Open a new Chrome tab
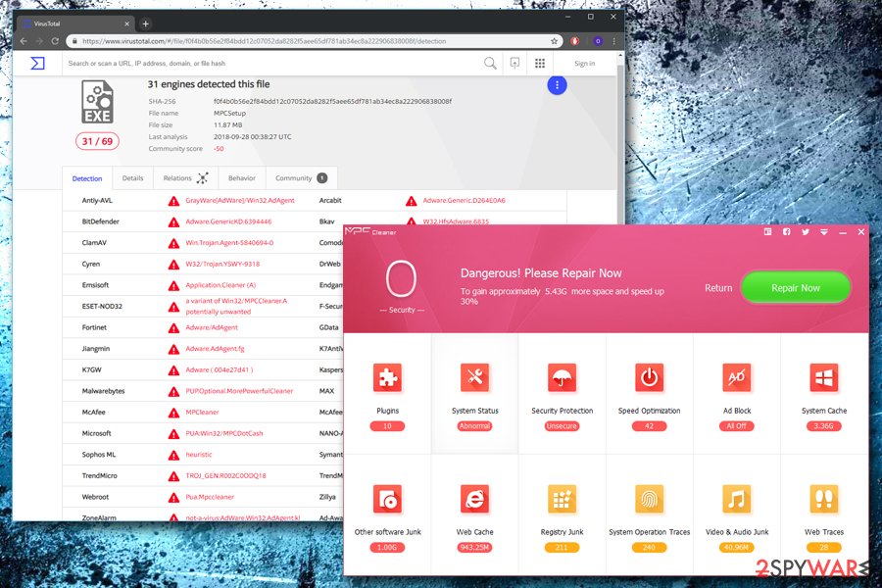This screenshot has height=588, width=882. pyautogui.click(x=146, y=24)
